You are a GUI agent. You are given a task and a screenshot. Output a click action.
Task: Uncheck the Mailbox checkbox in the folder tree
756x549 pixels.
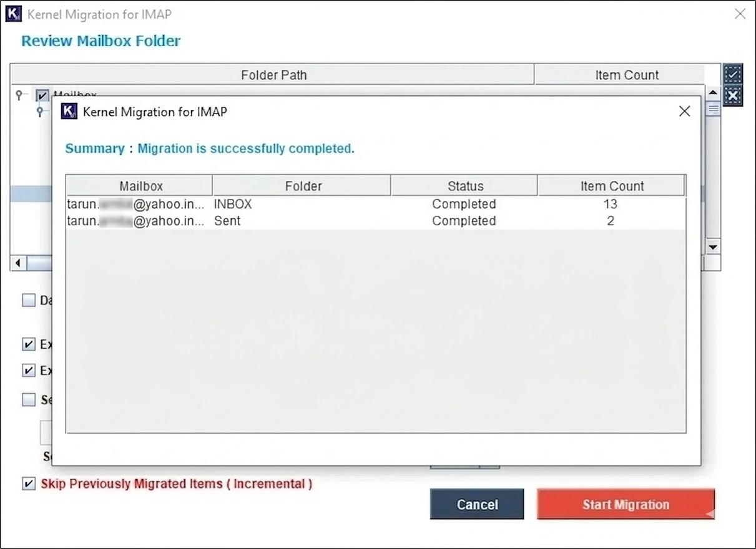click(41, 95)
